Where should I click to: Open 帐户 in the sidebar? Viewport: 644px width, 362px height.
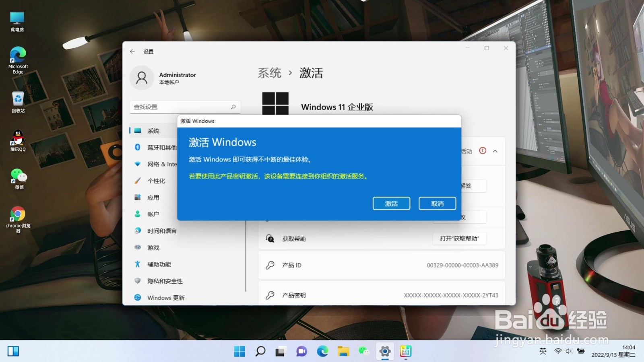153,214
